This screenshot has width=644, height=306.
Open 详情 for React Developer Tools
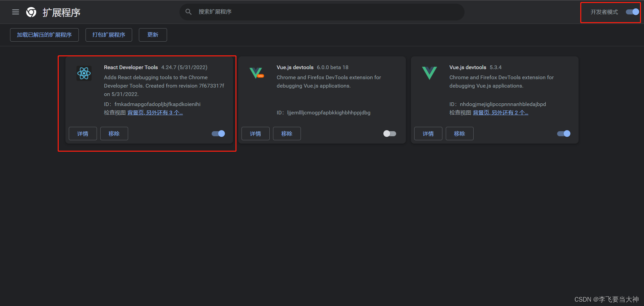tap(83, 134)
